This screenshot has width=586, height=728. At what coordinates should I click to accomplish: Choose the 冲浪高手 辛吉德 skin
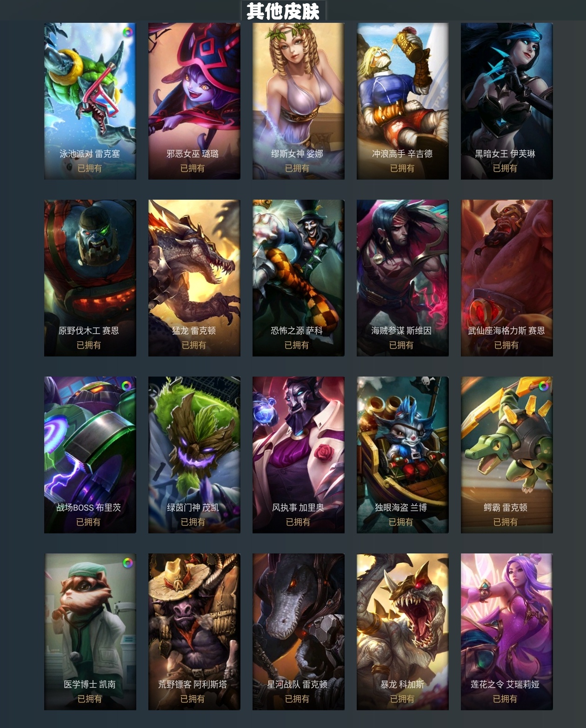(403, 101)
